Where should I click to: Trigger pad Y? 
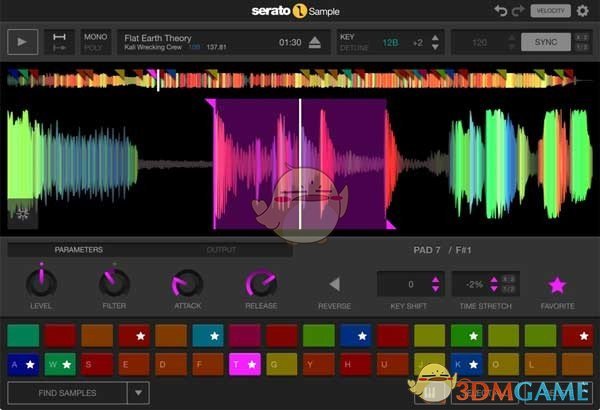(x=318, y=364)
